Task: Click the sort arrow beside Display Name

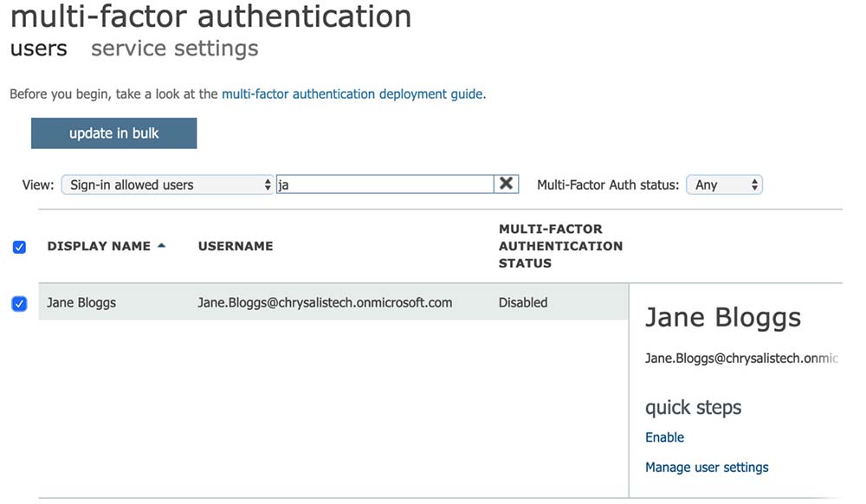Action: 161,246
